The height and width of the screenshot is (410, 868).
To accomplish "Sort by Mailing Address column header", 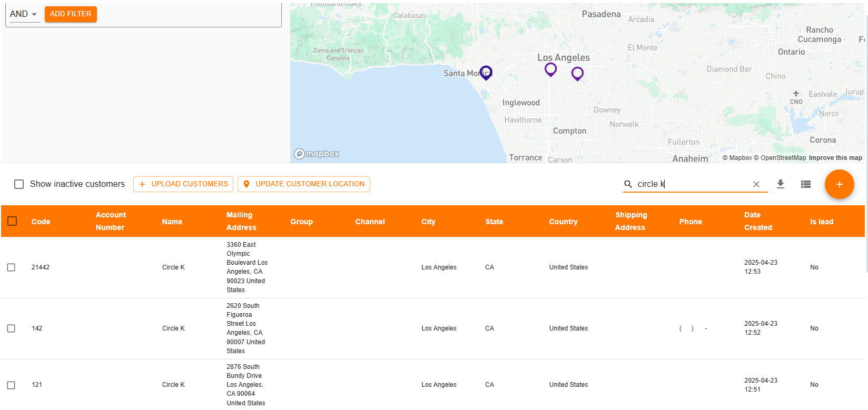I will point(241,221).
